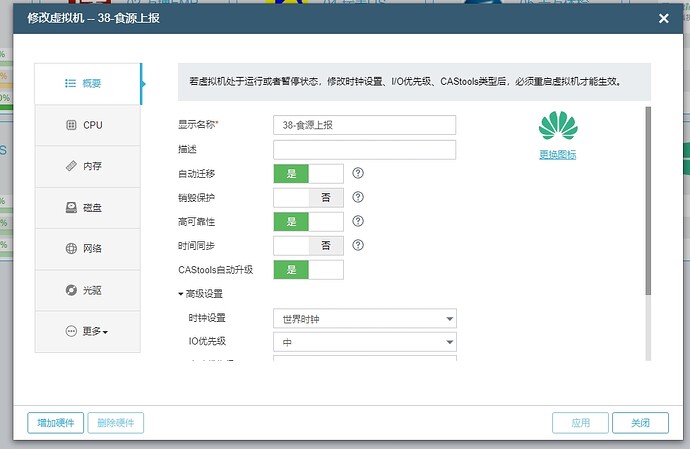Click the CD-ROM (光驱) disc icon

(x=71, y=290)
